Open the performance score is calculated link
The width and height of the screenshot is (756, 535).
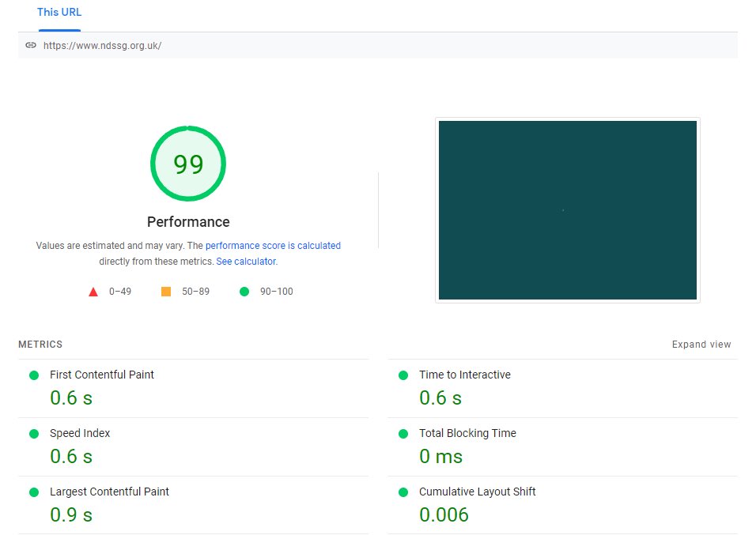(273, 245)
